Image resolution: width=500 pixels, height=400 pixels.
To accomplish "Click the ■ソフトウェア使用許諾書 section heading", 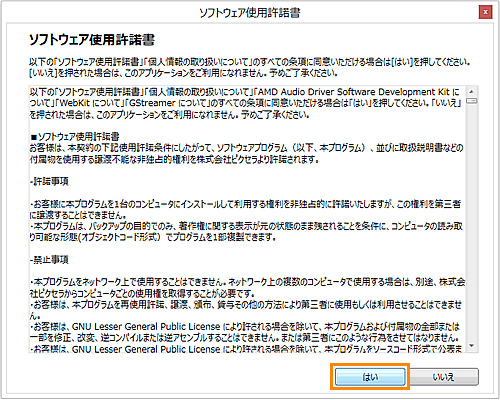I will tap(75, 136).
